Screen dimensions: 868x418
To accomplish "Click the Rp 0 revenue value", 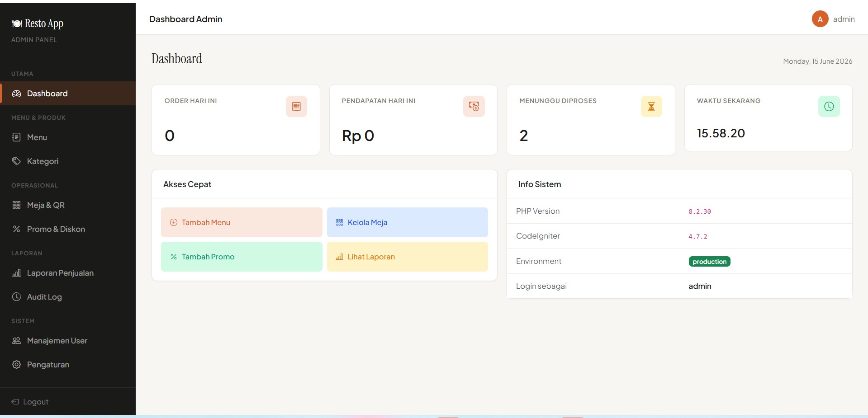I will [358, 136].
